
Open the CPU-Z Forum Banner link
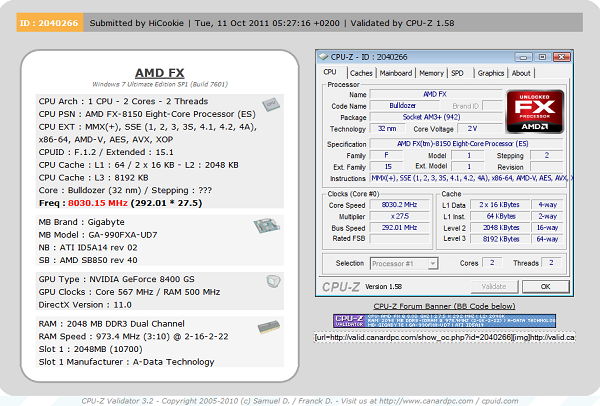tap(444, 306)
